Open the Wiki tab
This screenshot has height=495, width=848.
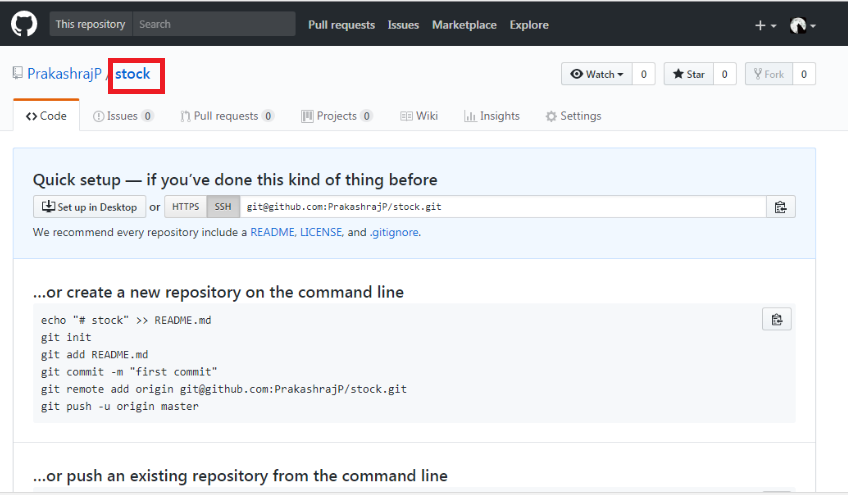click(419, 116)
